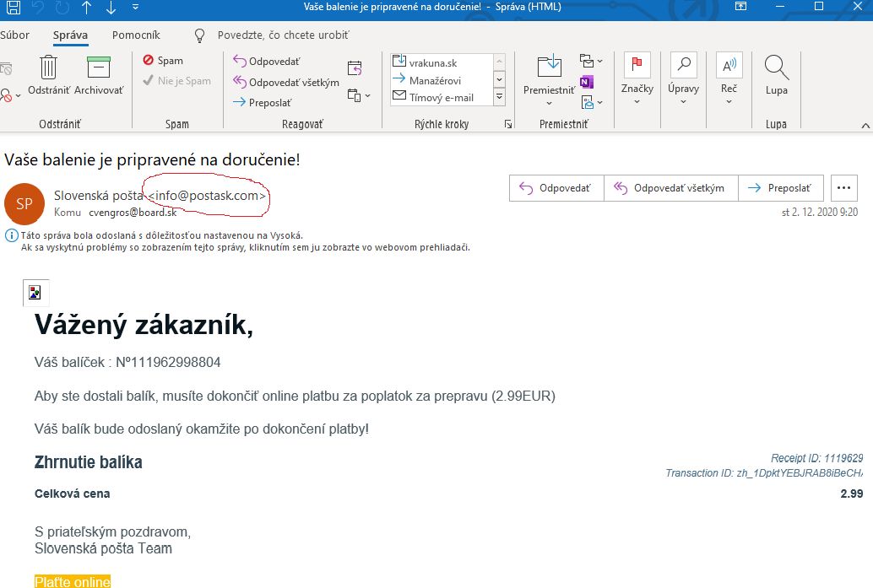Image resolution: width=873 pixels, height=588 pixels.
Task: Open the Premiestniť move-to-folder dropdown
Action: 549,79
